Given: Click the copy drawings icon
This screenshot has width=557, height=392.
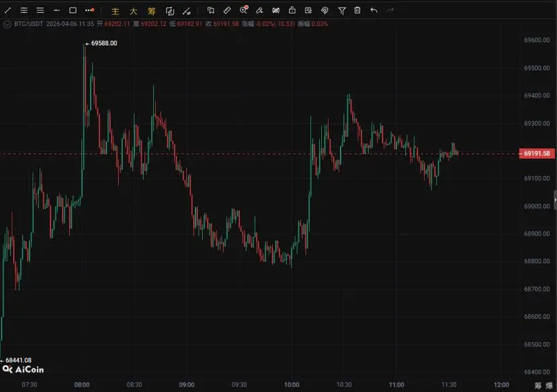Looking at the screenshot, I should click(211, 10).
